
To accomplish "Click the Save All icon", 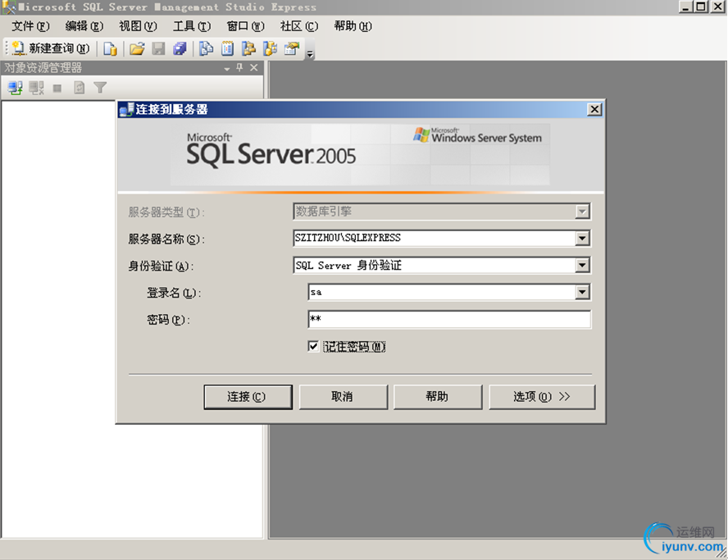I will pyautogui.click(x=180, y=48).
